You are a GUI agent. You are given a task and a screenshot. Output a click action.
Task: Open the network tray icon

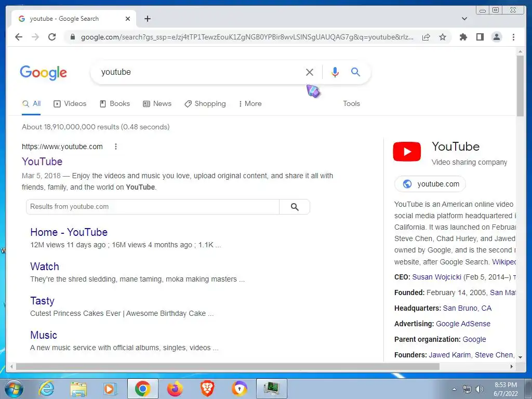pos(467,389)
